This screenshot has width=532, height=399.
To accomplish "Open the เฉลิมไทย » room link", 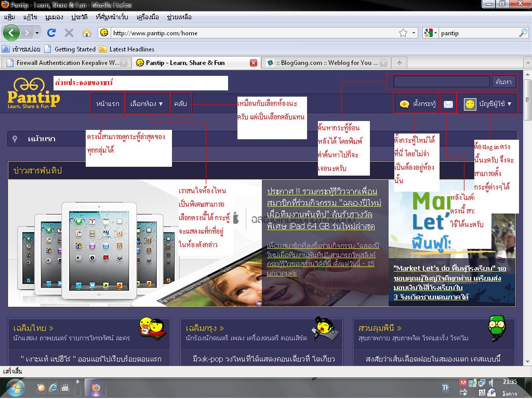I will pyautogui.click(x=33, y=328).
